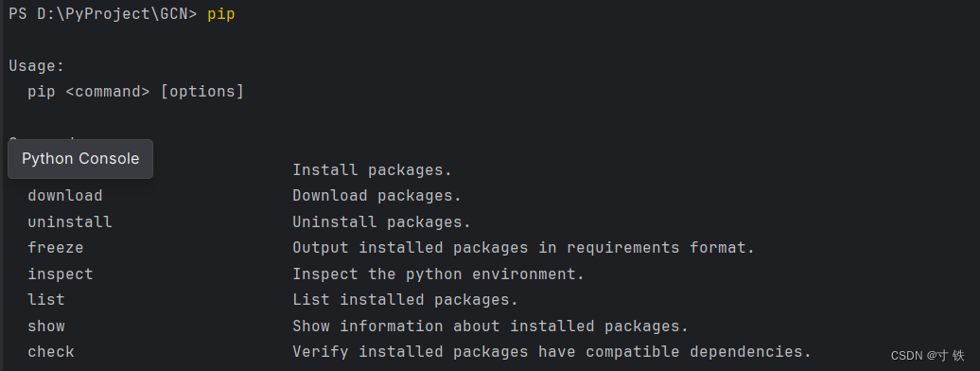The width and height of the screenshot is (980, 371).
Task: Click the Output installed packages in requirements format text
Action: pyautogui.click(x=524, y=248)
